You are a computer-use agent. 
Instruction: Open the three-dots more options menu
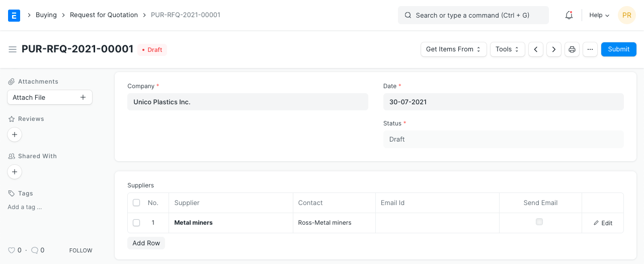pos(590,49)
